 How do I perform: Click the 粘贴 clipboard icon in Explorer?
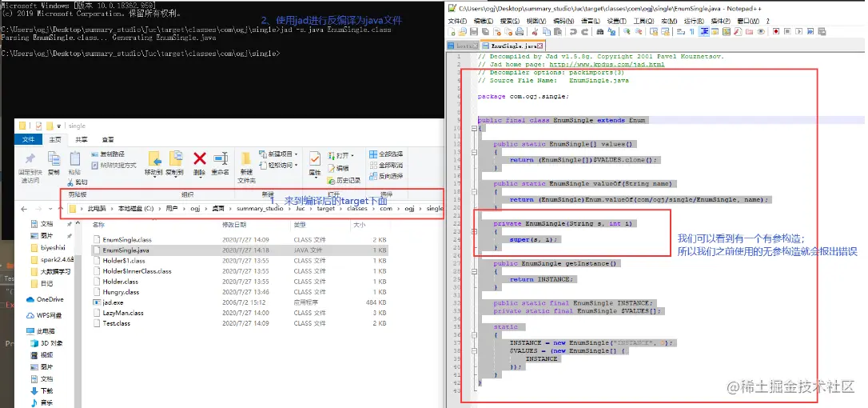click(75, 158)
